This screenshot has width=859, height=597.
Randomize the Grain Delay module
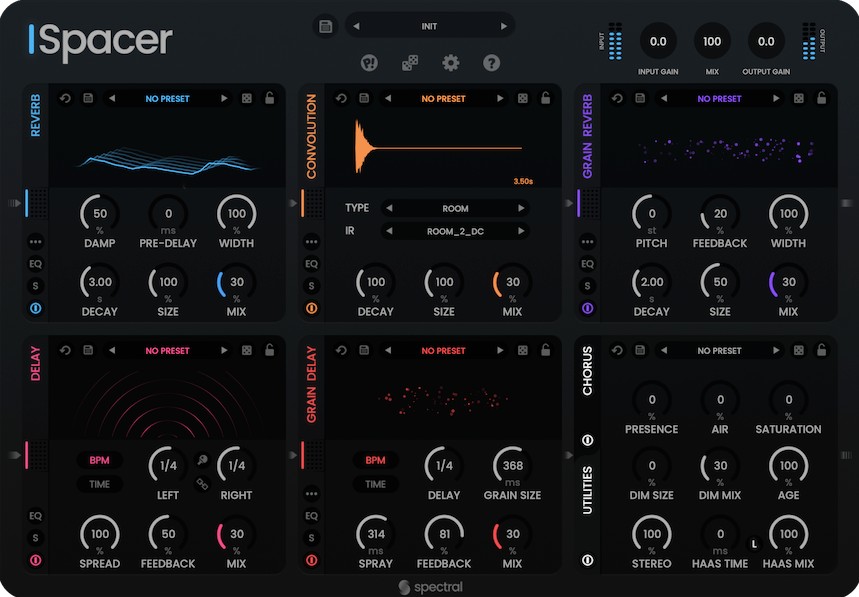(523, 351)
